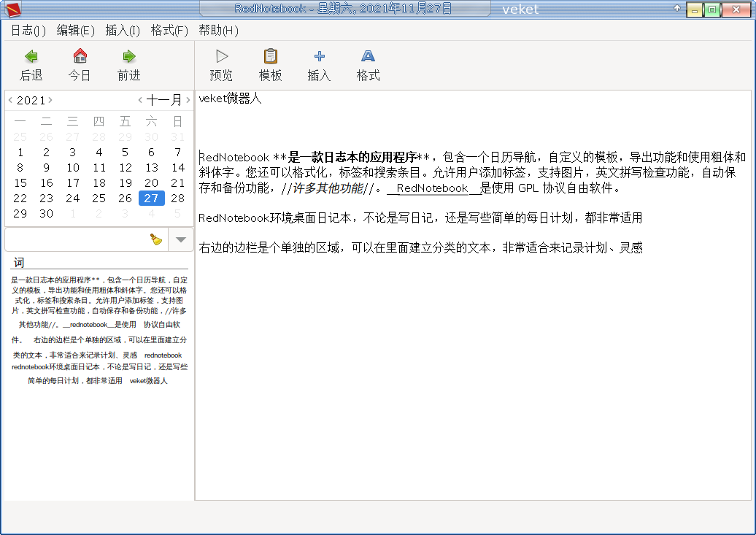Select November 10 in the calendar
This screenshot has height=535, width=756.
(x=73, y=167)
